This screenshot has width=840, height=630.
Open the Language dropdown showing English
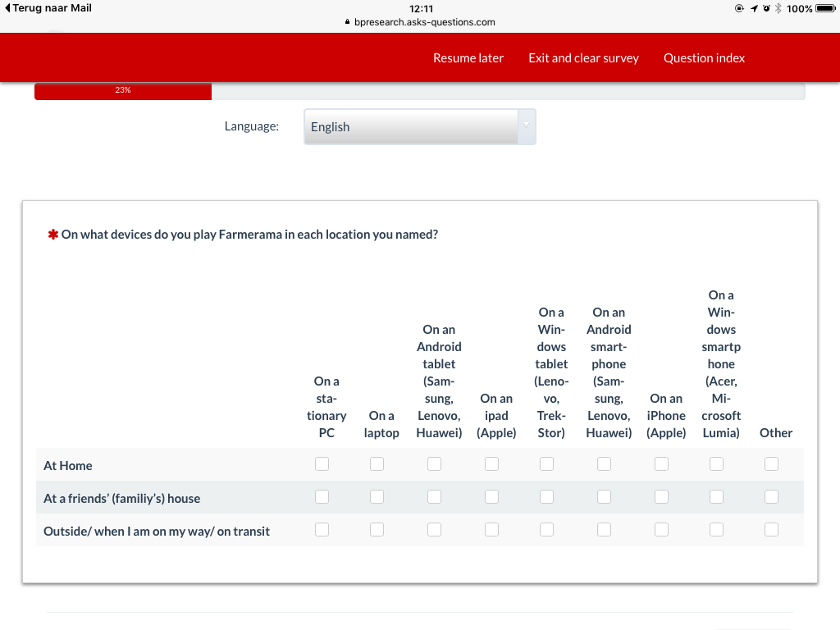420,127
